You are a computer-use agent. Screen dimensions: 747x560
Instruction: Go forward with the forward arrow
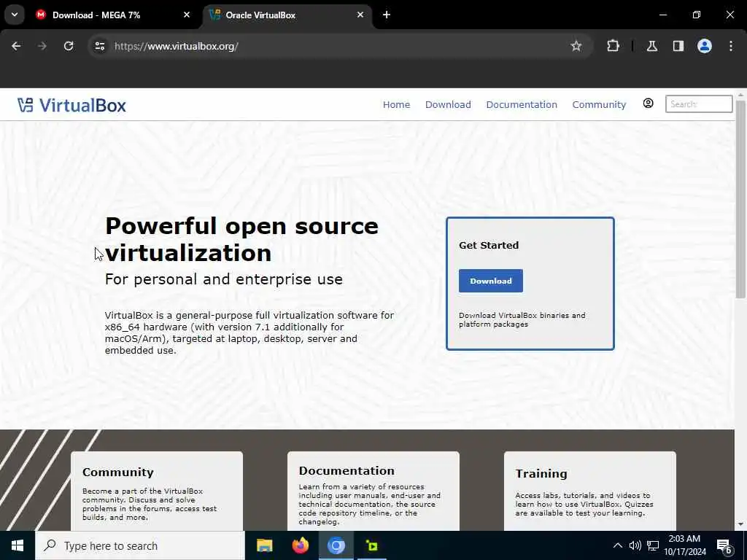coord(42,46)
